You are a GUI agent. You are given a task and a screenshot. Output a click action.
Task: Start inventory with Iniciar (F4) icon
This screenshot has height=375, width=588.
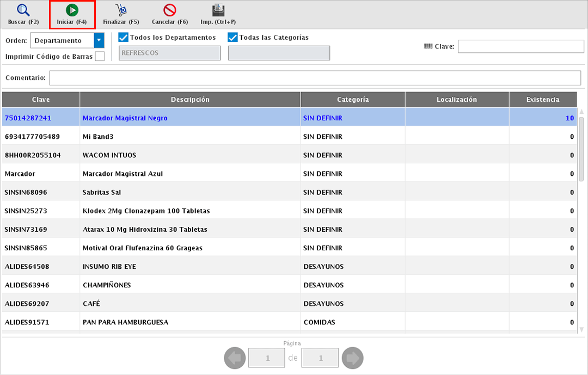pyautogui.click(x=72, y=10)
